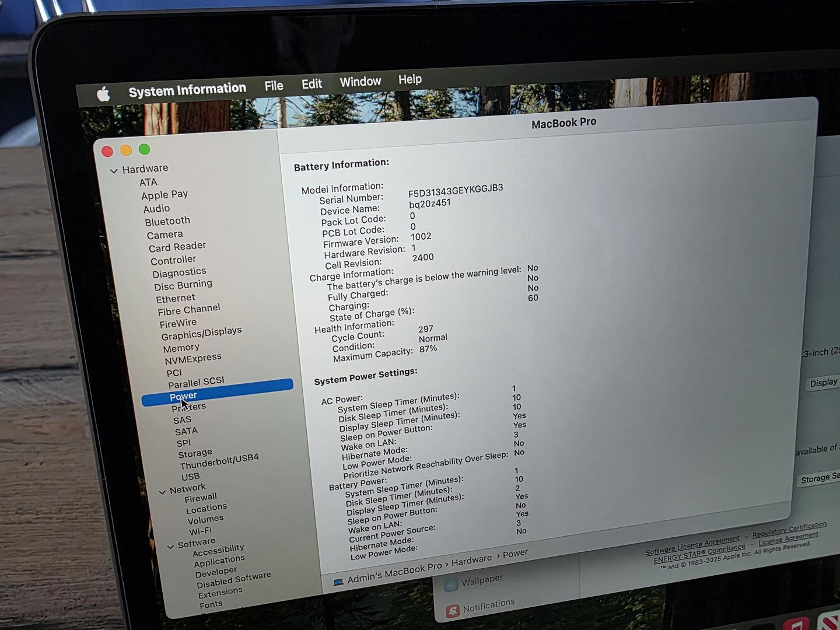Select Developer under Software
Image resolution: width=840 pixels, height=630 pixels.
pyautogui.click(x=216, y=572)
